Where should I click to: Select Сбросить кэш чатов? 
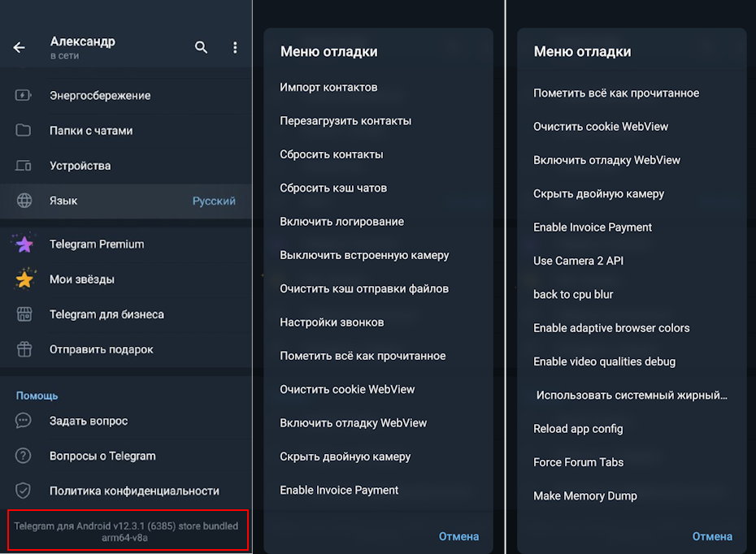(x=333, y=188)
